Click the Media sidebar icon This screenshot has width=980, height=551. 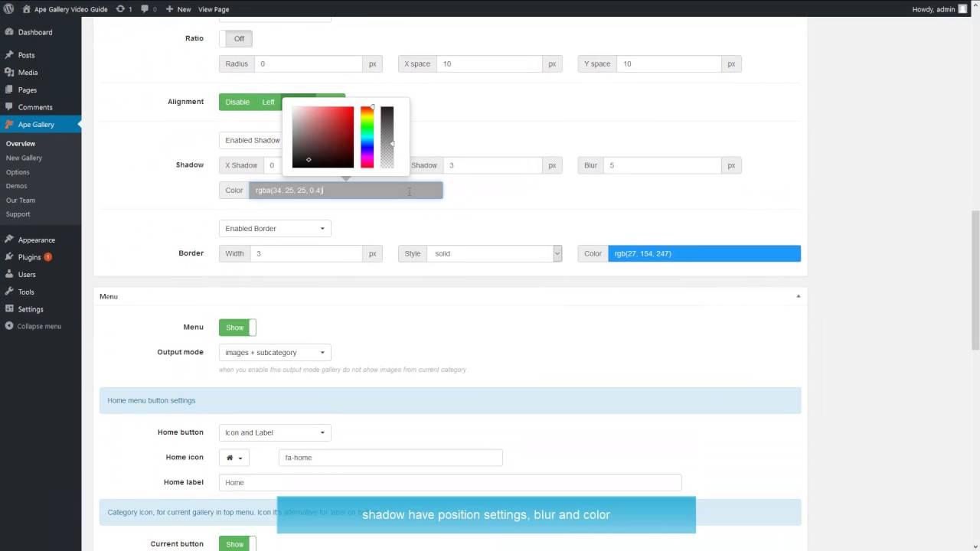click(9, 72)
